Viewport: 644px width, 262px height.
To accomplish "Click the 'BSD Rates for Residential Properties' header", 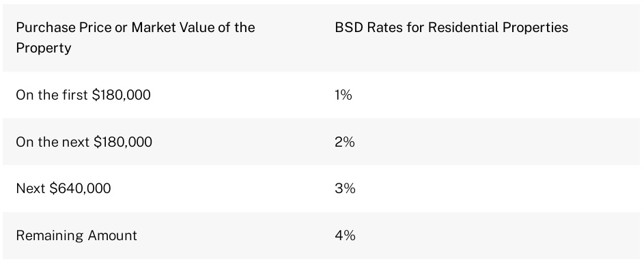I will 451,27.
